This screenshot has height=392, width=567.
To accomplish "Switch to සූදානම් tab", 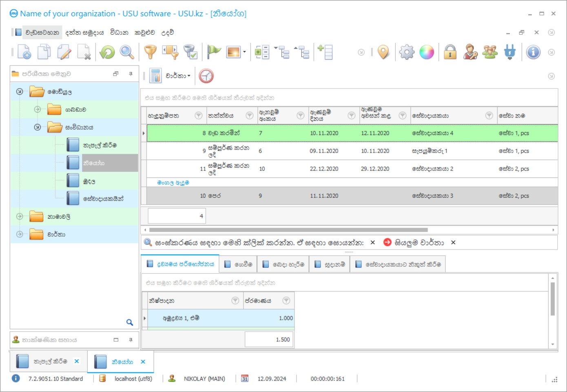I will (330, 264).
